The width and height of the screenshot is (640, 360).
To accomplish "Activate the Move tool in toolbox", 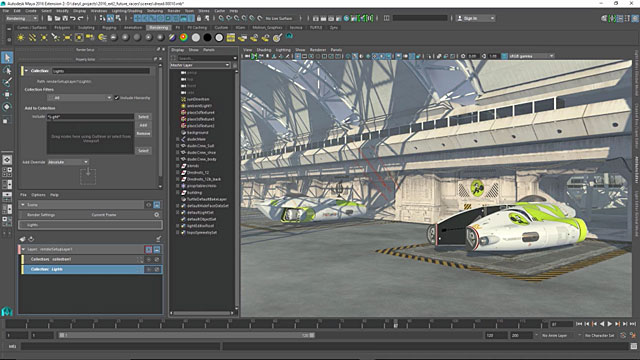I will (7, 95).
